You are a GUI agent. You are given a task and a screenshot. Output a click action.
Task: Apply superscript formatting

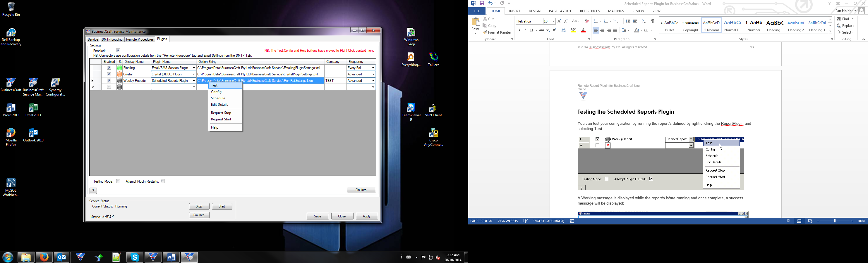tap(555, 30)
